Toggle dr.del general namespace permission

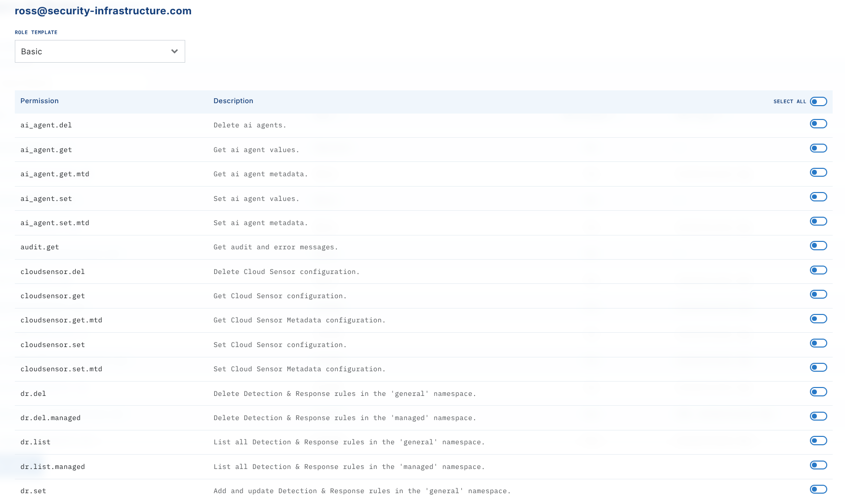pyautogui.click(x=818, y=392)
